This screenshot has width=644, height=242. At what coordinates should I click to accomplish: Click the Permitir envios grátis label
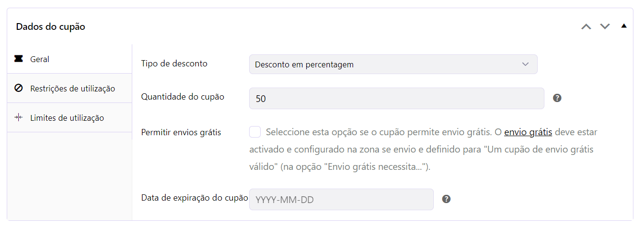(x=181, y=132)
